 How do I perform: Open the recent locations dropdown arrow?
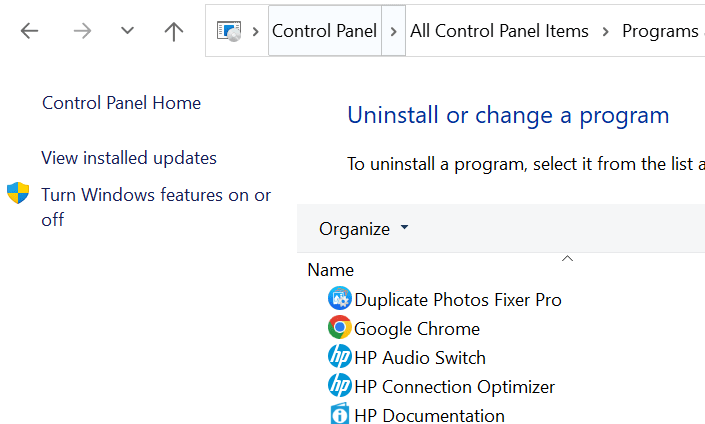[127, 32]
